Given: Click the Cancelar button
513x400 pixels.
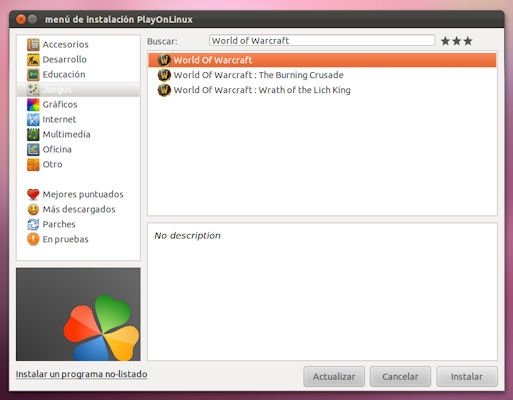Looking at the screenshot, I should point(400,377).
